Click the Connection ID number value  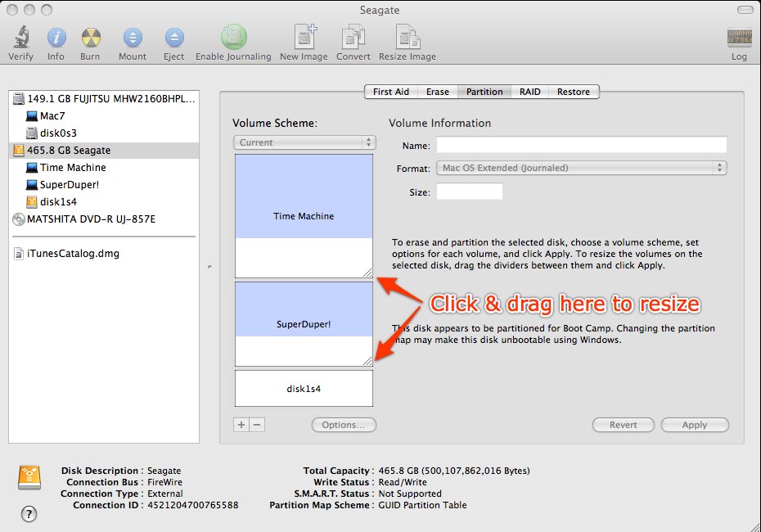pos(193,505)
